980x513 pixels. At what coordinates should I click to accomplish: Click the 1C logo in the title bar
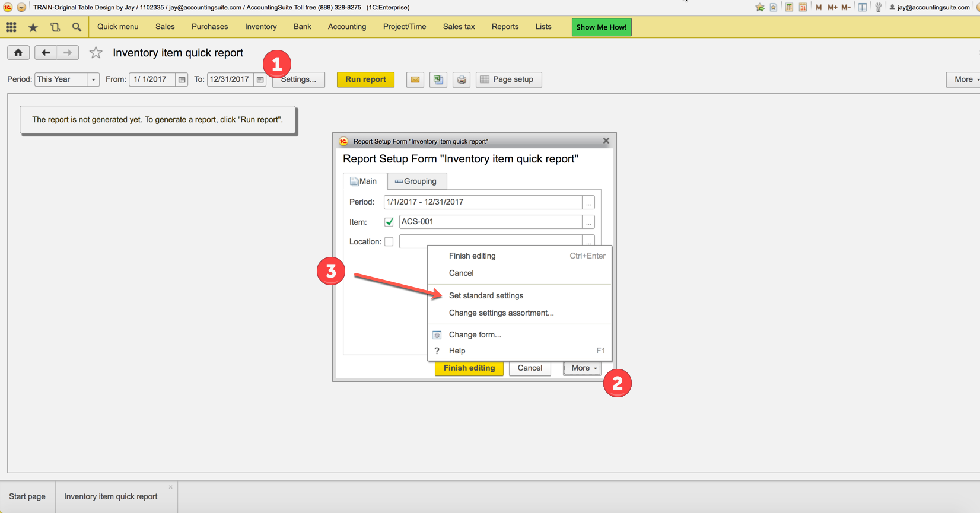click(x=8, y=7)
